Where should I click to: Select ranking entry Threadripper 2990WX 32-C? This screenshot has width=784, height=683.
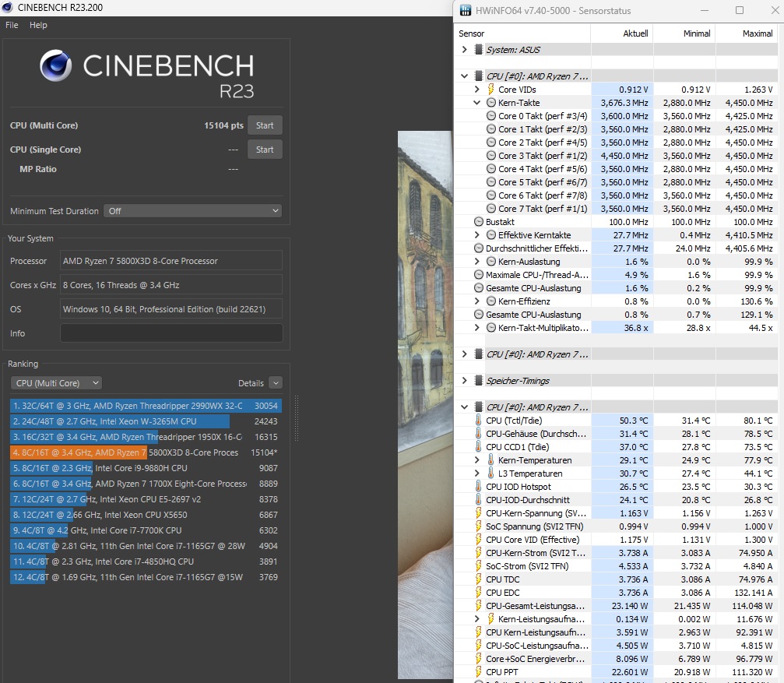pos(146,406)
